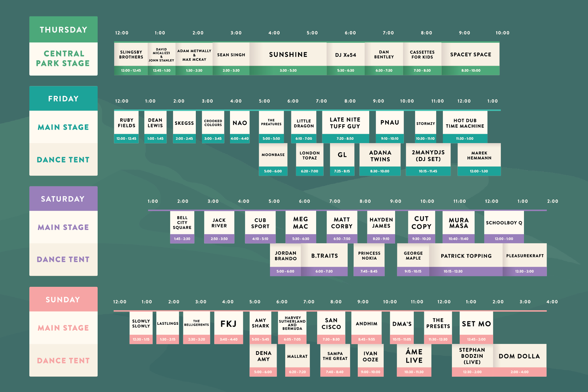
Task: Click the B.Traits 6:00 - 7:30 set
Action: tap(324, 260)
